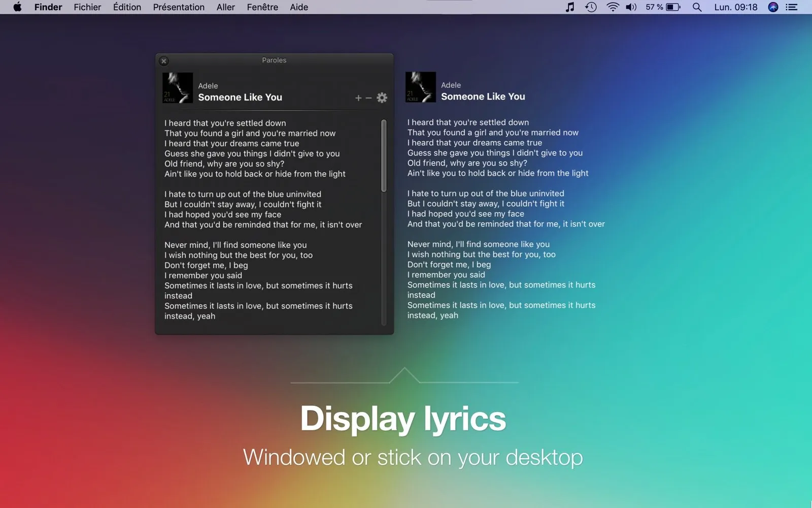812x508 pixels.
Task: Click the music note menu bar icon
Action: tap(570, 7)
